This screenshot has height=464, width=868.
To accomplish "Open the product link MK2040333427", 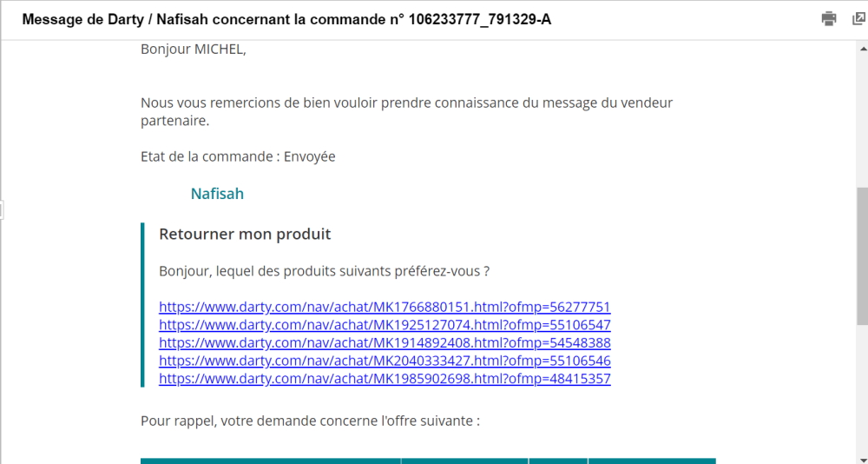I will click(385, 361).
